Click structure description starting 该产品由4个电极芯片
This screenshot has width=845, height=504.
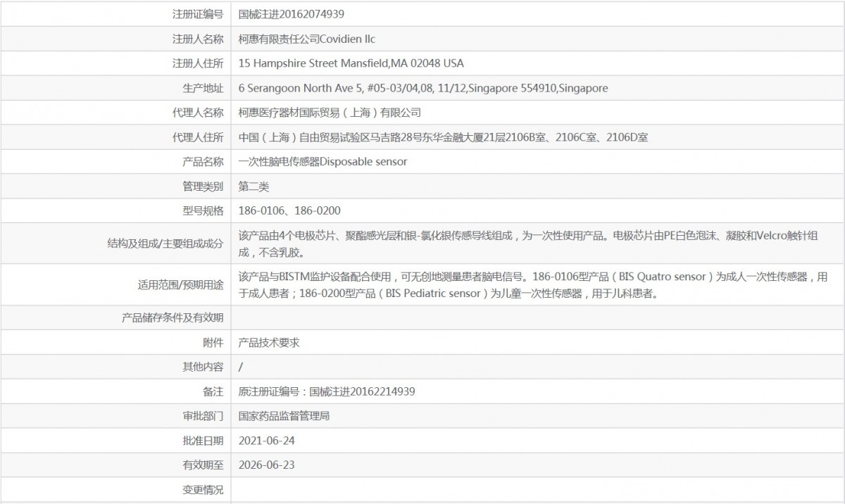[x=529, y=244]
